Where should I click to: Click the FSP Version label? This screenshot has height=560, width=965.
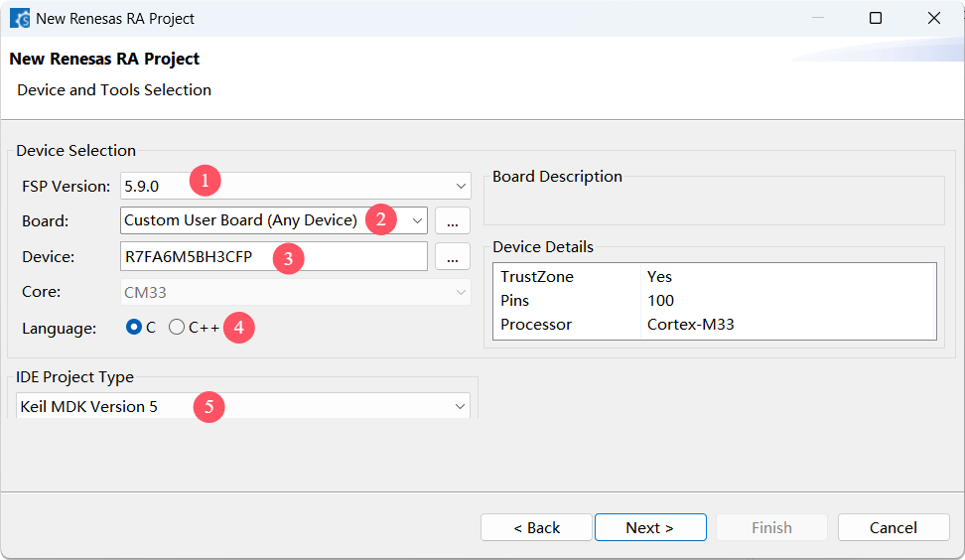pos(66,186)
